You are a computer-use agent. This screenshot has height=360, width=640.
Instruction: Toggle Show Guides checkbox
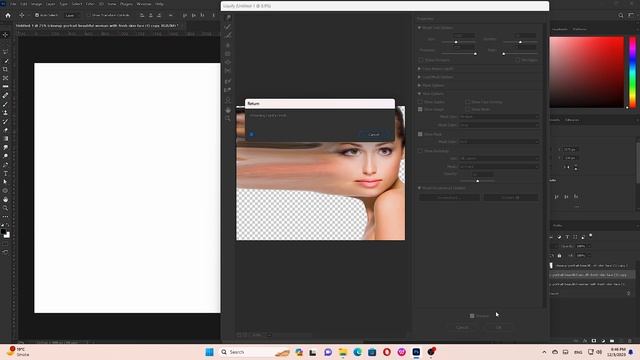point(420,102)
